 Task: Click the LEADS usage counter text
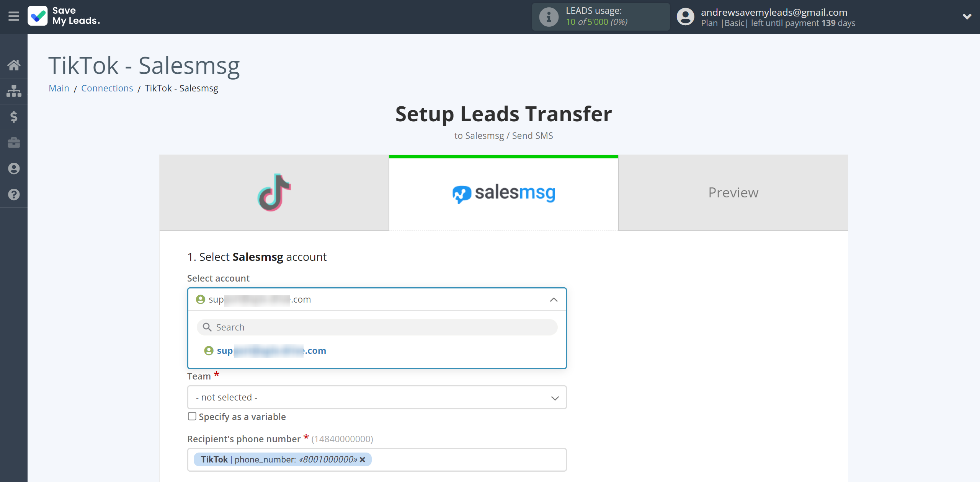click(x=596, y=22)
